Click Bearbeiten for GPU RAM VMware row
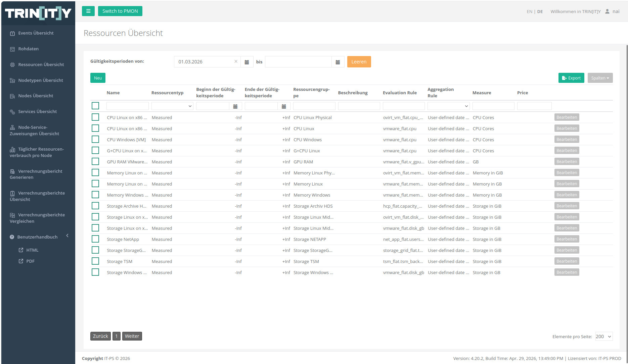The height and width of the screenshot is (364, 628). coord(567,161)
